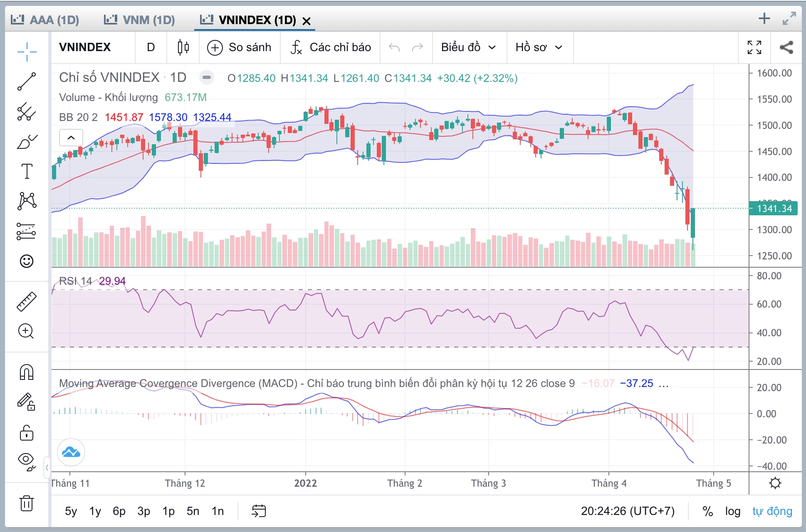
Task: Click the undo arrow
Action: click(394, 47)
